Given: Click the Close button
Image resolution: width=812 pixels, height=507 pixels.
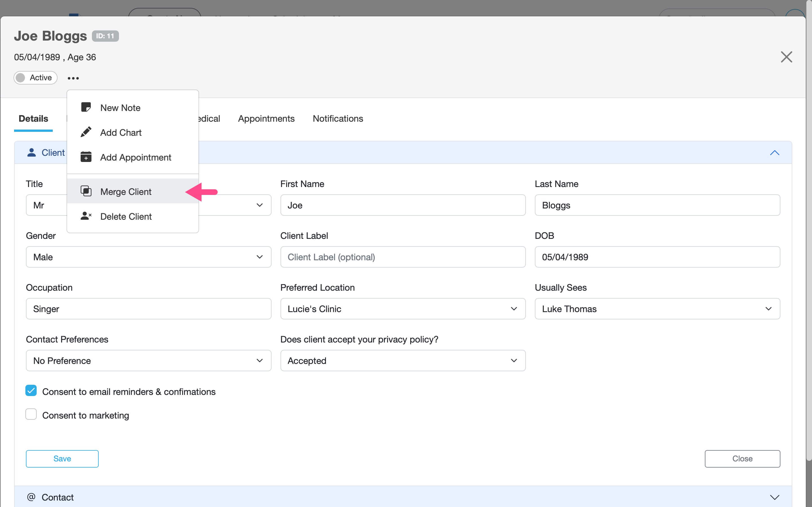Looking at the screenshot, I should [742, 458].
